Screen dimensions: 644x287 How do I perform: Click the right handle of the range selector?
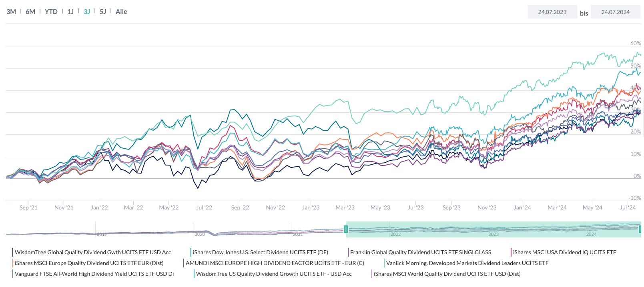tap(640, 229)
